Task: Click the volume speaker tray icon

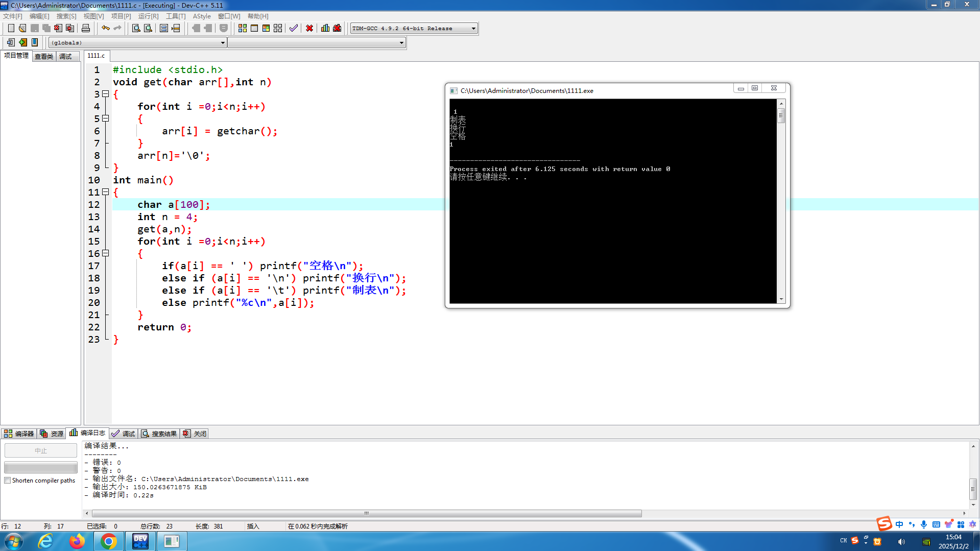Action: pos(902,542)
